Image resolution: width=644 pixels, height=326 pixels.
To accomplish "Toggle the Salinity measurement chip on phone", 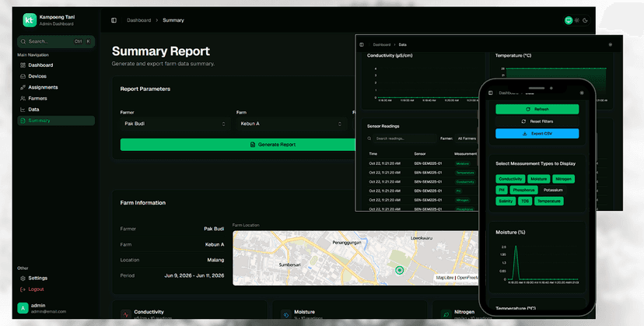I will pos(506,201).
